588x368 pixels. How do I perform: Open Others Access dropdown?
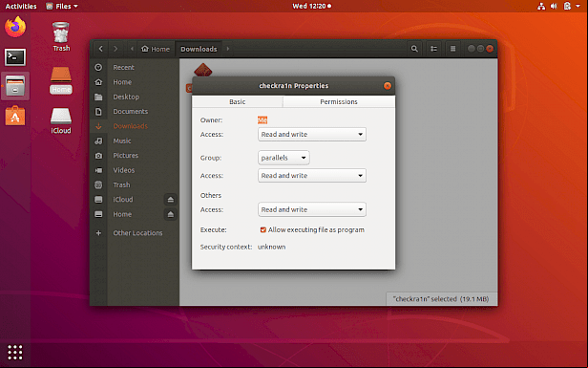[312, 209]
